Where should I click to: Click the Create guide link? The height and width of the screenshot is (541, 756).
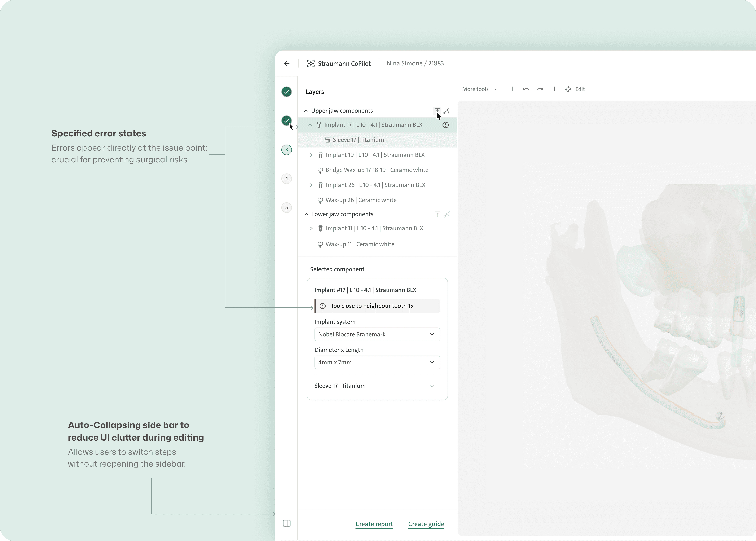point(426,524)
